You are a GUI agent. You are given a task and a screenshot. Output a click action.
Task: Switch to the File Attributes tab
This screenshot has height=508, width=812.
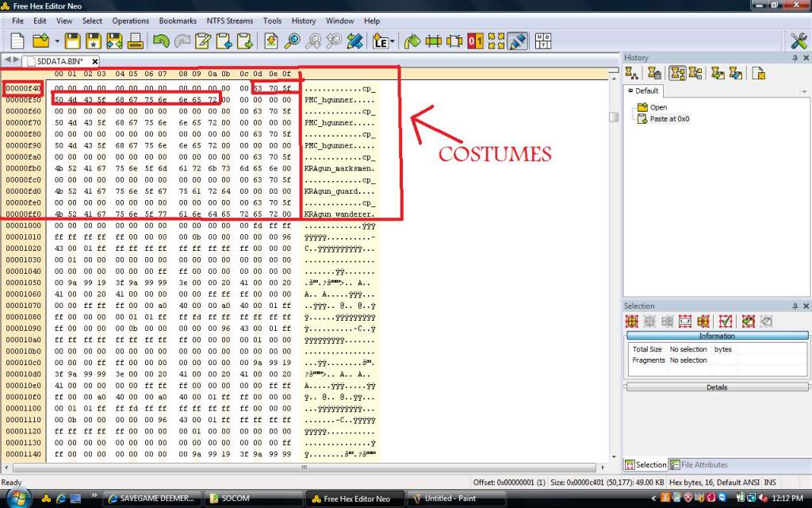tap(699, 465)
